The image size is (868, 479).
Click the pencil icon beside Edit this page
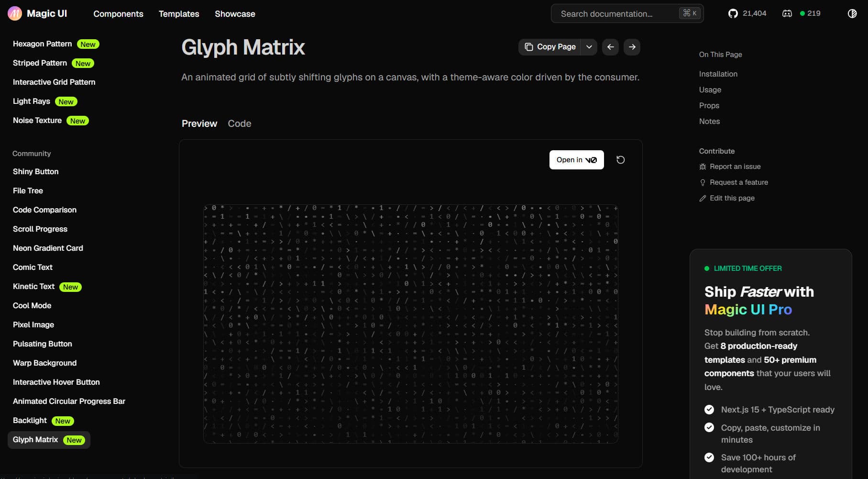point(703,198)
